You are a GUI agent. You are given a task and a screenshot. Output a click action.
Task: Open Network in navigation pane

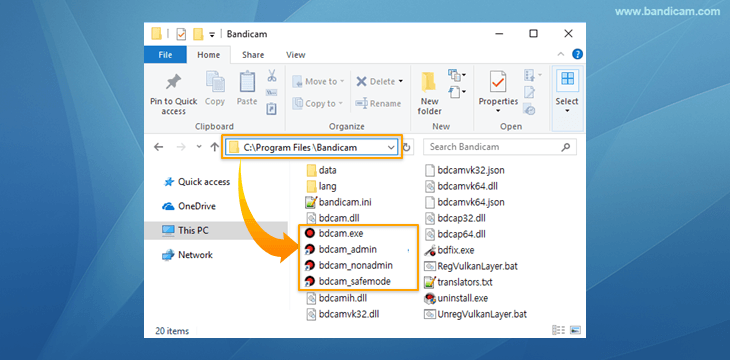click(x=187, y=255)
